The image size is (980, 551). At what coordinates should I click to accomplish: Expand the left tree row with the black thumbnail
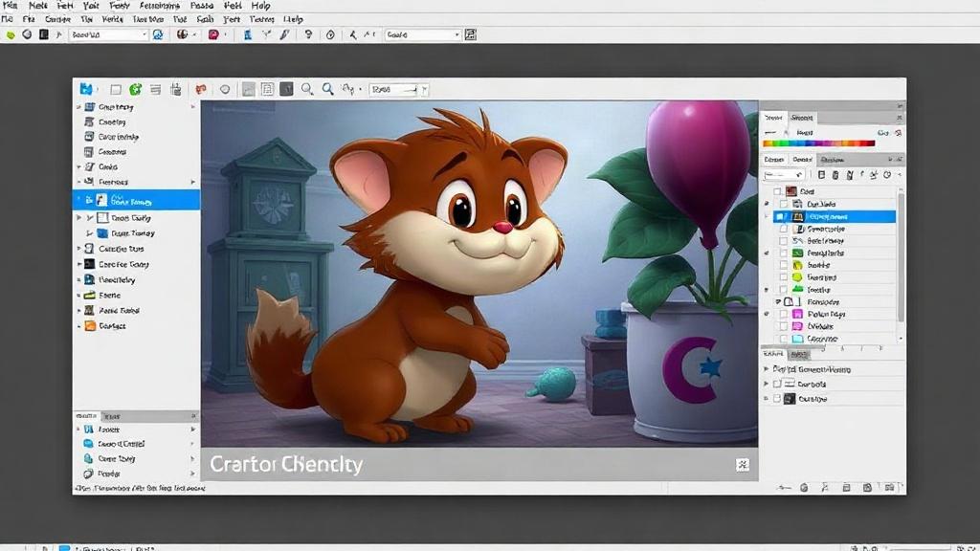[78, 264]
